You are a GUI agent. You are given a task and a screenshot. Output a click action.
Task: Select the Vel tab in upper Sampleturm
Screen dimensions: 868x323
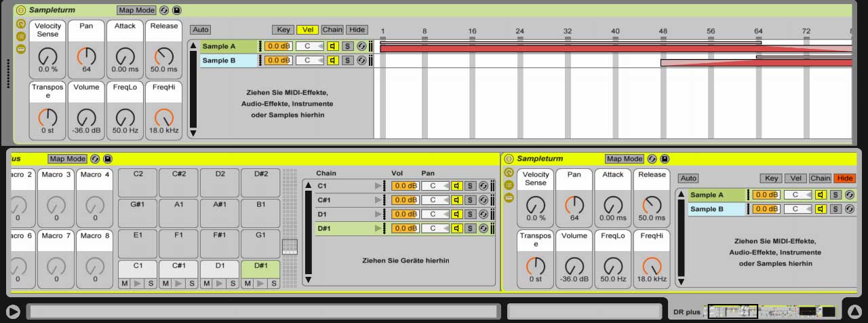(307, 30)
